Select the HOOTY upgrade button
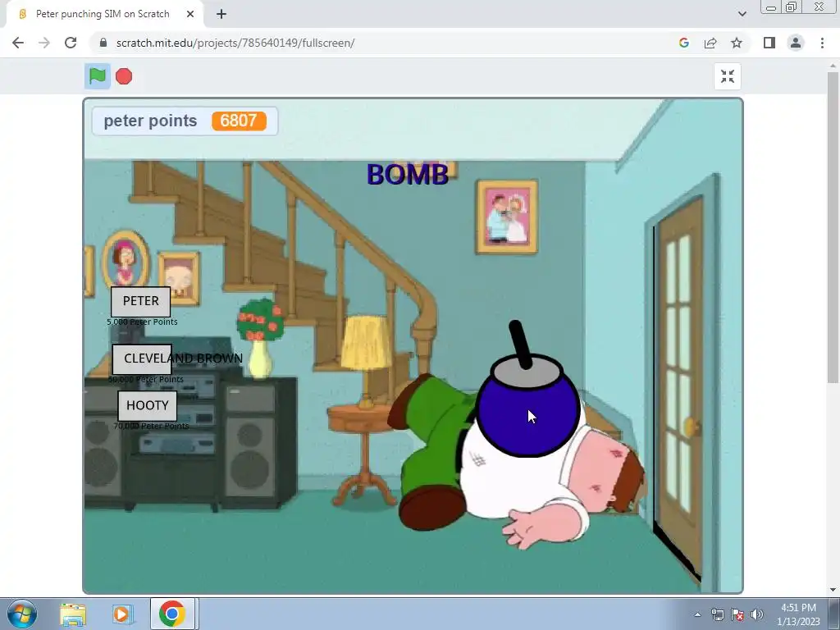This screenshot has height=630, width=840. [148, 405]
